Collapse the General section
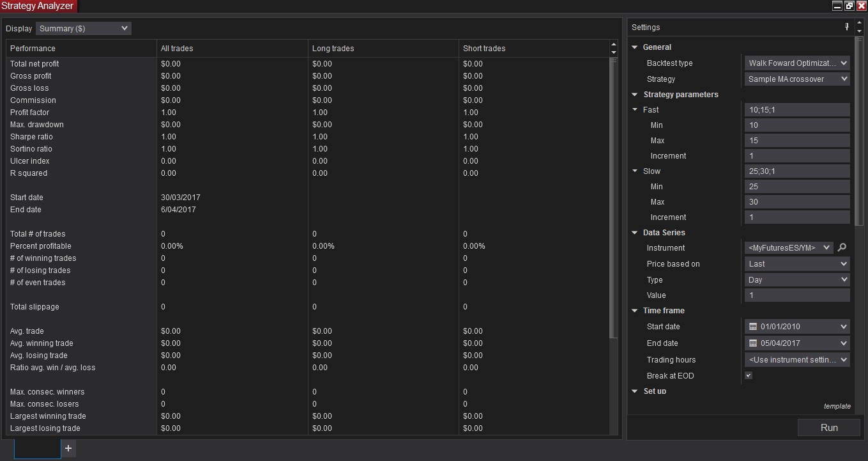This screenshot has height=461, width=868. [x=635, y=47]
